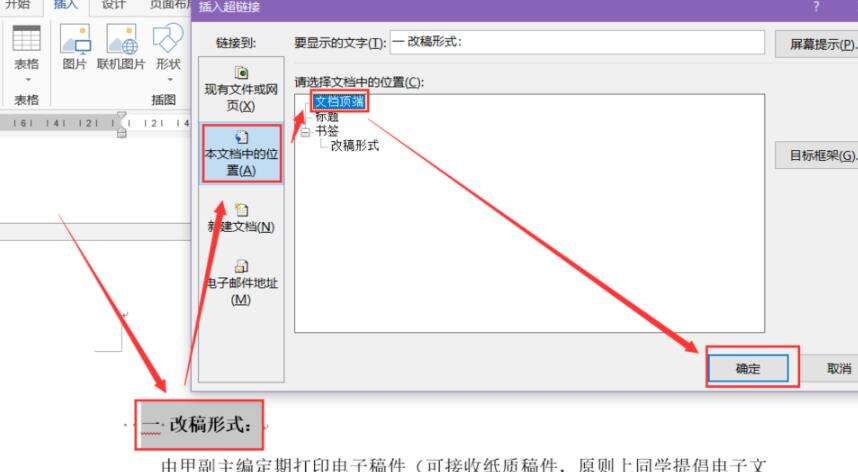The width and height of the screenshot is (858, 472).
Task: Open dropdown arrow under 形状 button
Action: tap(170, 80)
